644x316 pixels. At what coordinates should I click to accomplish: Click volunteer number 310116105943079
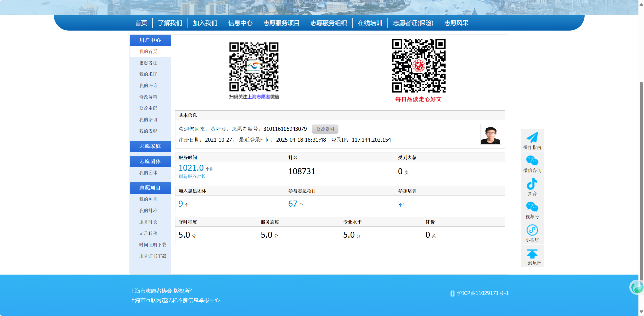(285, 129)
